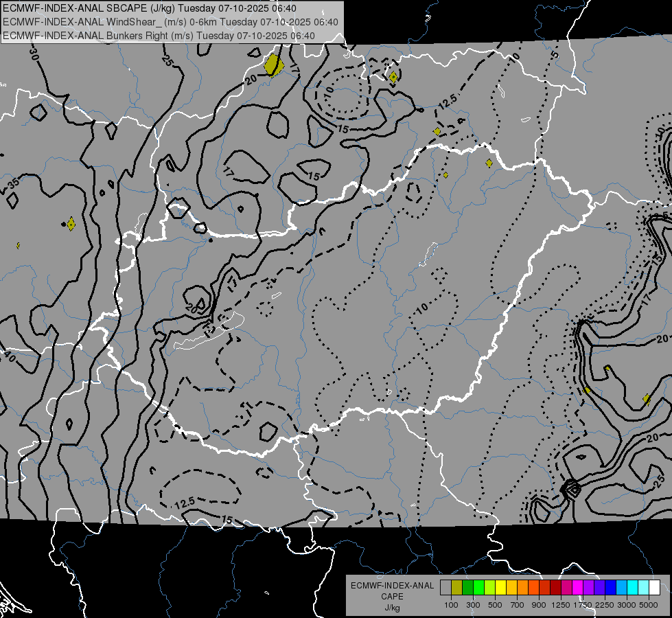Screen dimensions: 672x618
Task: Select the gray swatch in the colorbar
Action: (445, 588)
